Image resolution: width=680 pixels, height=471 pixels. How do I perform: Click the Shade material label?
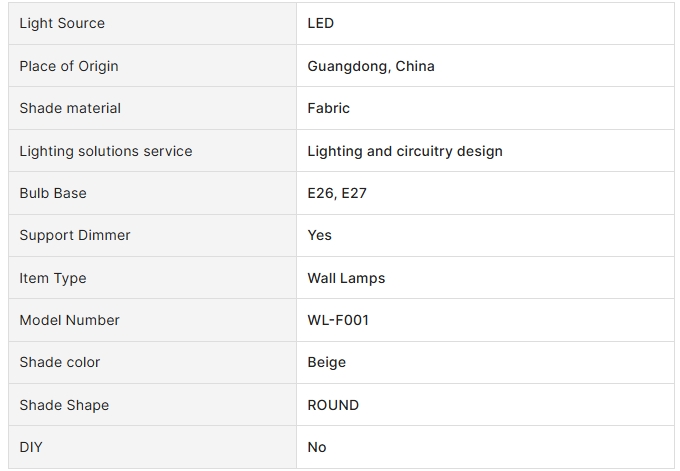70,108
